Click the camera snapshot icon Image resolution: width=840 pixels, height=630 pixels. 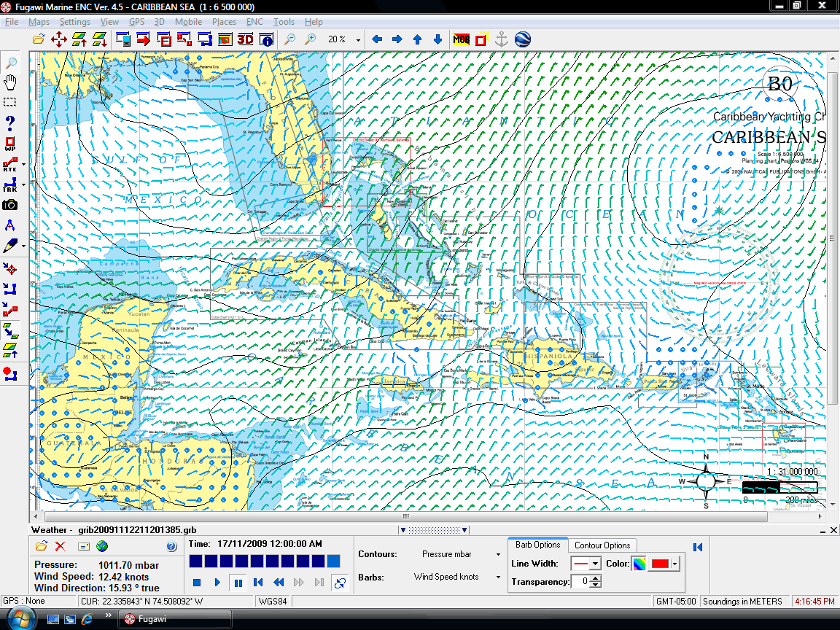point(10,205)
